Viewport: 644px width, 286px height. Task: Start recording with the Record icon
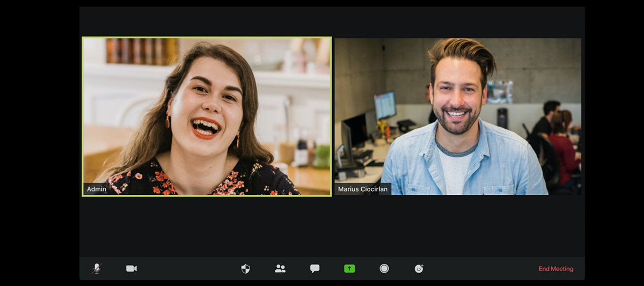pyautogui.click(x=384, y=268)
